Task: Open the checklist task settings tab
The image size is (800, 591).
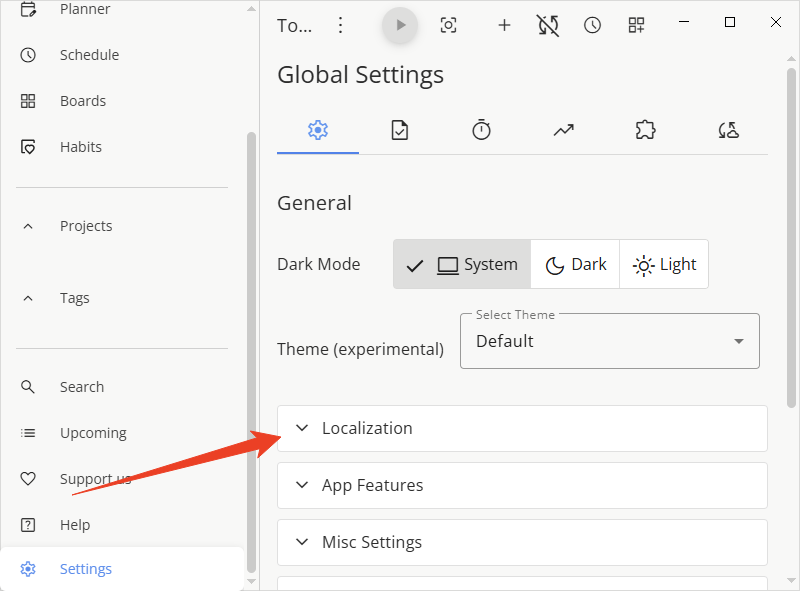Action: point(399,129)
